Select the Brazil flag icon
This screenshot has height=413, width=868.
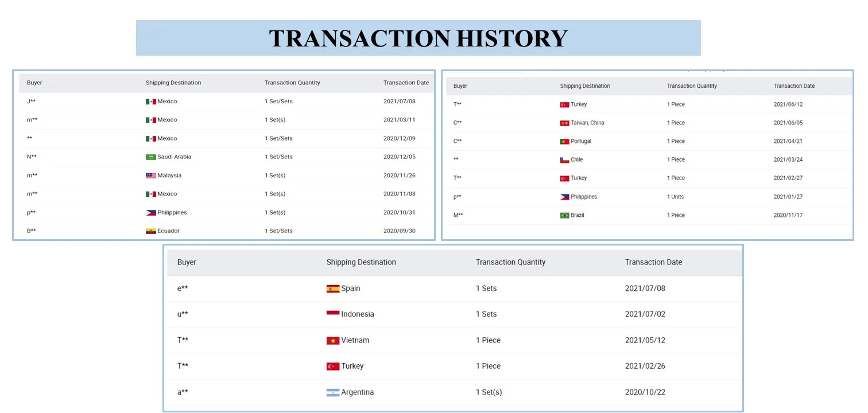(565, 215)
